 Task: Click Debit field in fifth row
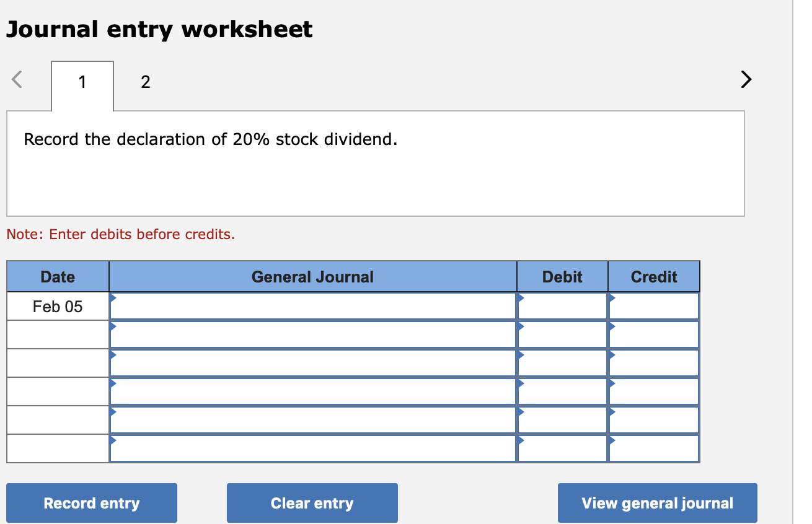[562, 420]
